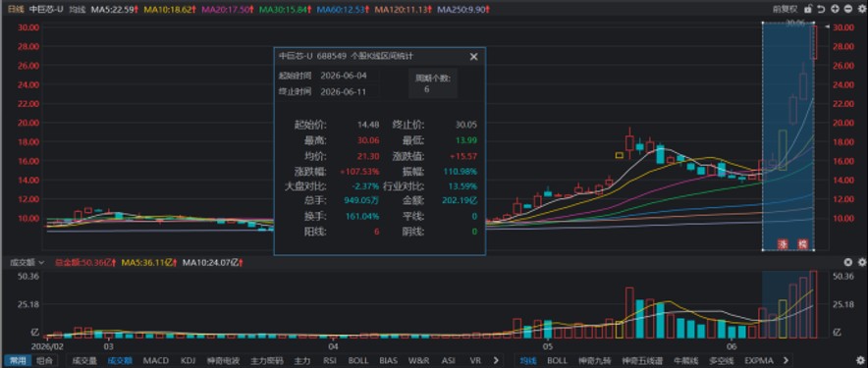Zoom out chart with minus circle icon

click(x=847, y=9)
